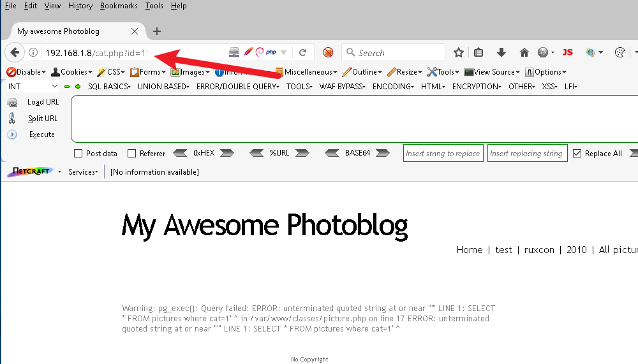Open the downloads arrow icon
This screenshot has width=638, height=364.
(x=501, y=53)
